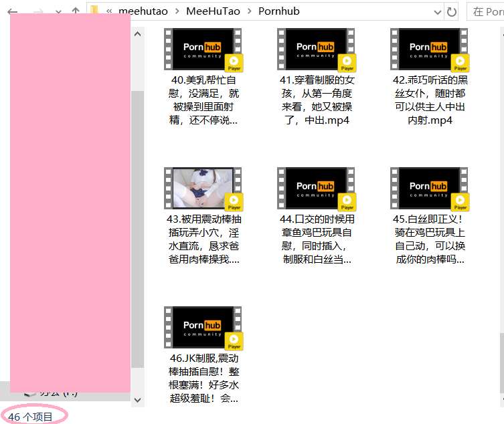Open chevron between MeeHuTao and Pornhub breadcrumbs

(250, 11)
